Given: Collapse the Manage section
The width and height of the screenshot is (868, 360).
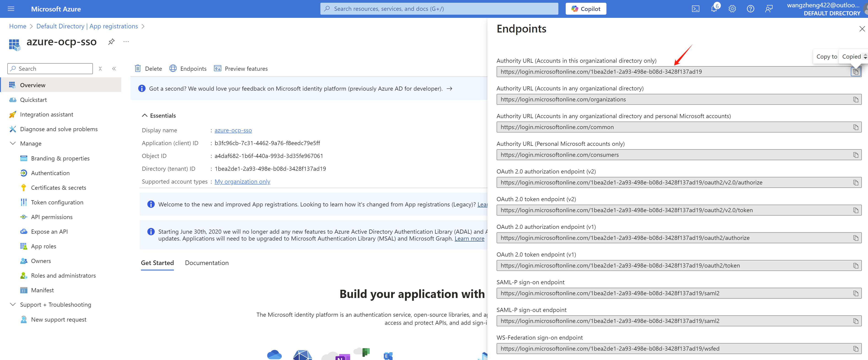Looking at the screenshot, I should coord(13,143).
